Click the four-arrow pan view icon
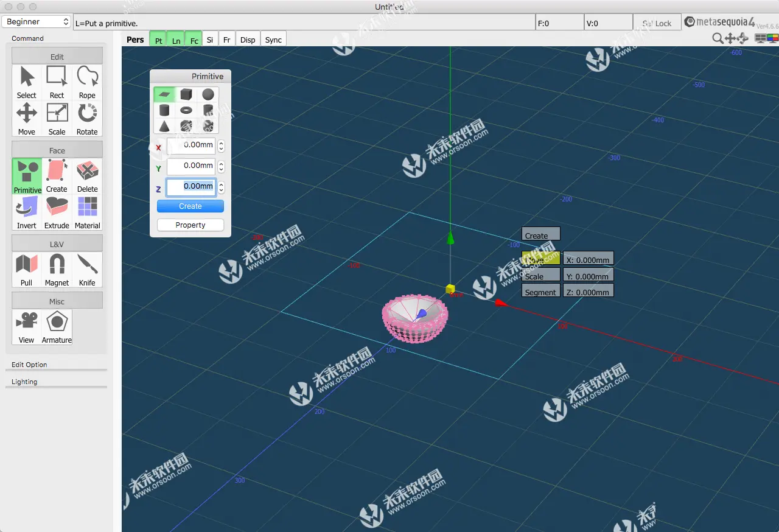The height and width of the screenshot is (532, 779). [x=730, y=38]
